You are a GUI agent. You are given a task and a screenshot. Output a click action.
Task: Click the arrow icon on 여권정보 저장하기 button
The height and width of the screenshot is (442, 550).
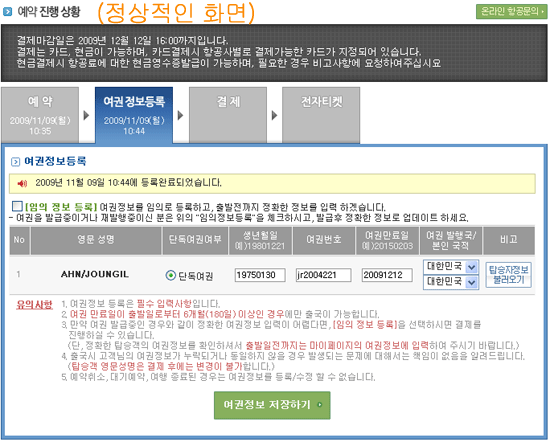click(320, 405)
